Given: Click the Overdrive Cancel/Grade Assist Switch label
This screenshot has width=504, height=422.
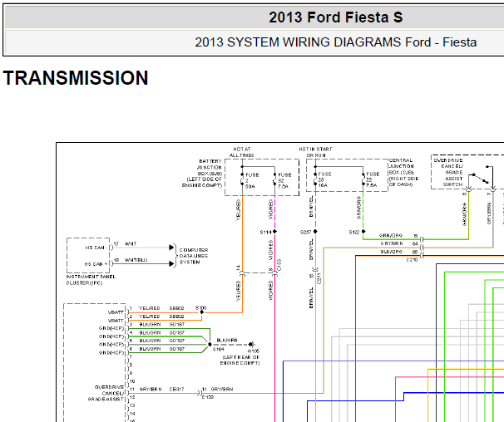Looking at the screenshot, I should pos(448,173).
